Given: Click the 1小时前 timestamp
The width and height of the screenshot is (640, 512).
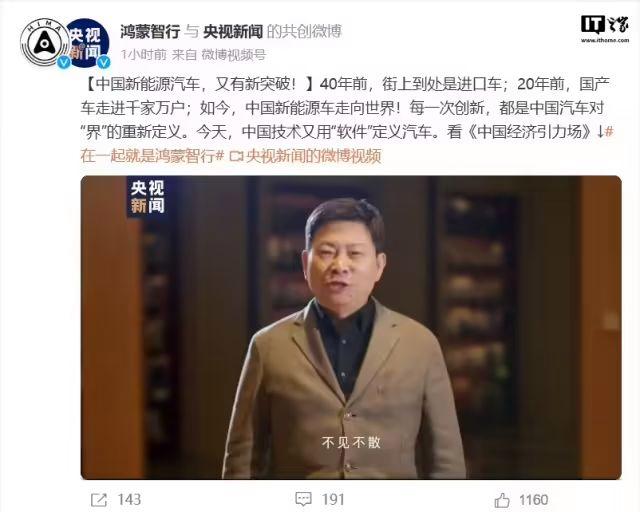Looking at the screenshot, I should tap(143, 54).
